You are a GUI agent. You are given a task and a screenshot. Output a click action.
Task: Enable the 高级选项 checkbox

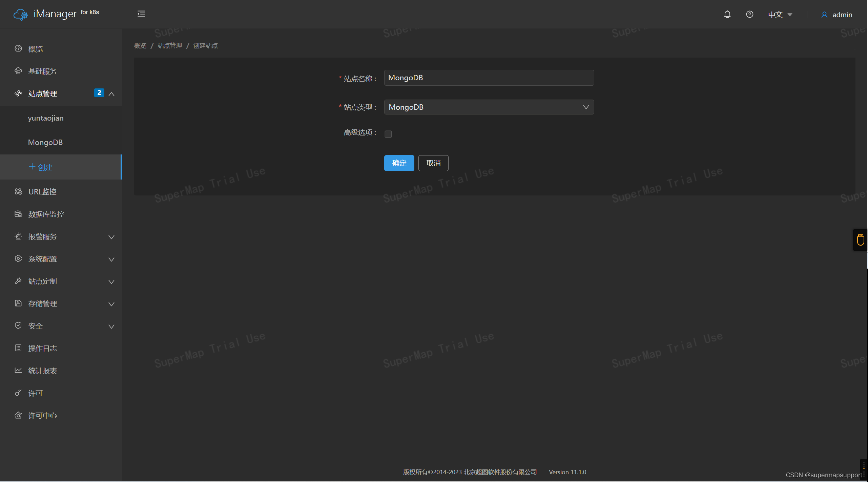(x=388, y=134)
